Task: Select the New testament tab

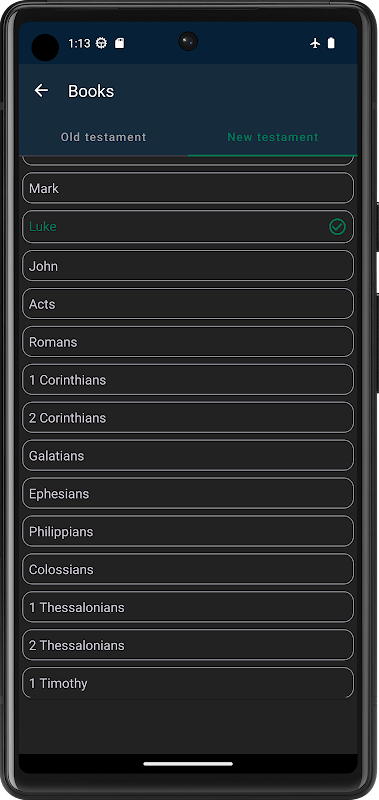Action: [273, 137]
